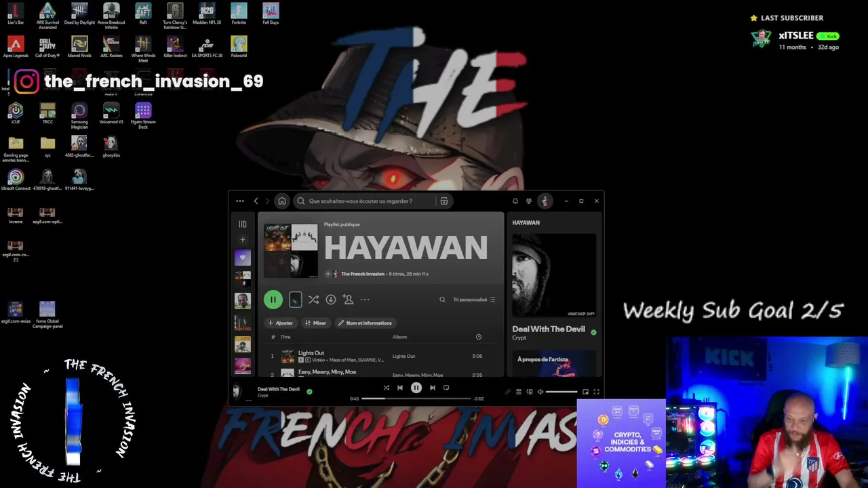The image size is (868, 488).
Task: Toggle the playlist preview thumbnail button
Action: (295, 300)
